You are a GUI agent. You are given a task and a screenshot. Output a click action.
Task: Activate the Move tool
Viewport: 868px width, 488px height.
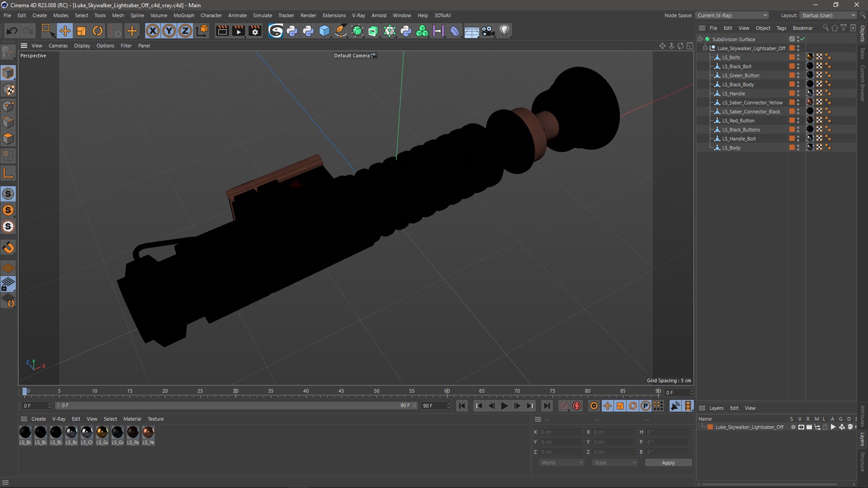(x=65, y=31)
